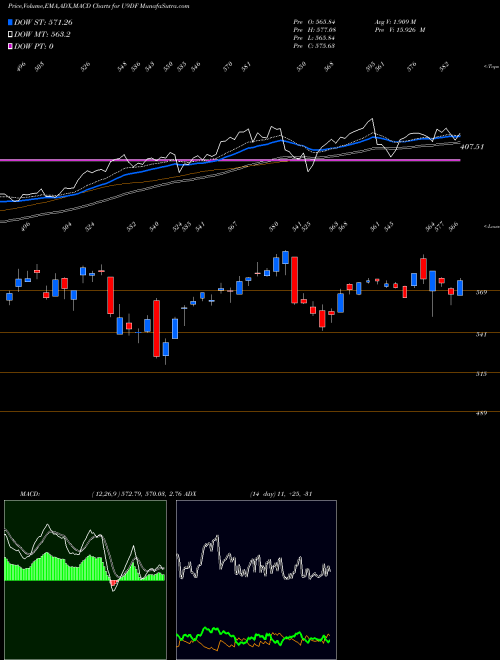The height and width of the screenshot is (660, 500).
Task: Click the 489 price level label
Action: (x=481, y=413)
